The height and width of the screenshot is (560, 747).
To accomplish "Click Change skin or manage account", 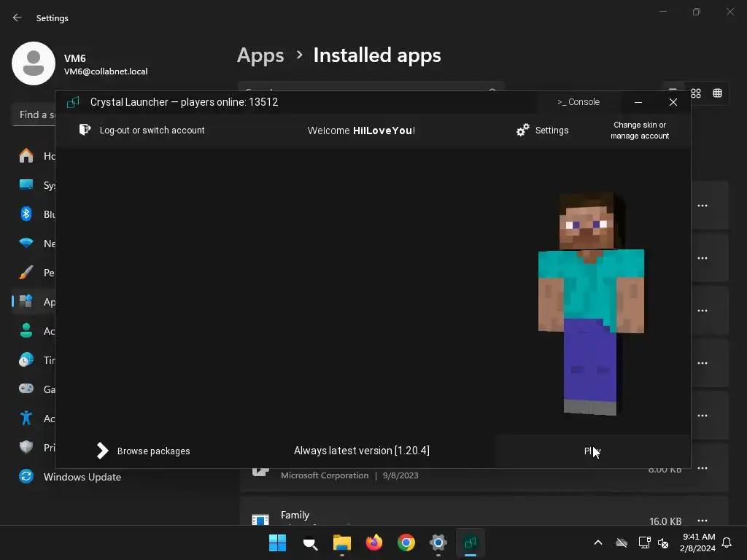I will point(640,131).
